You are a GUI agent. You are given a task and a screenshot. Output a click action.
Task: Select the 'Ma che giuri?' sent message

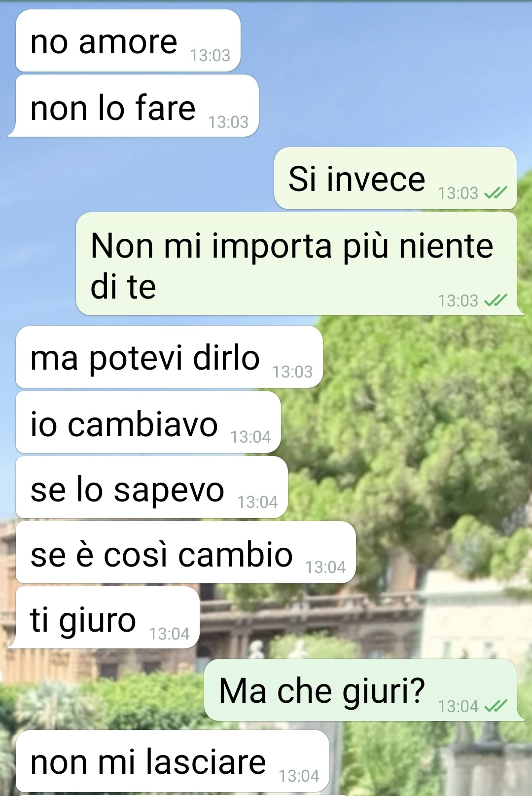click(362, 690)
